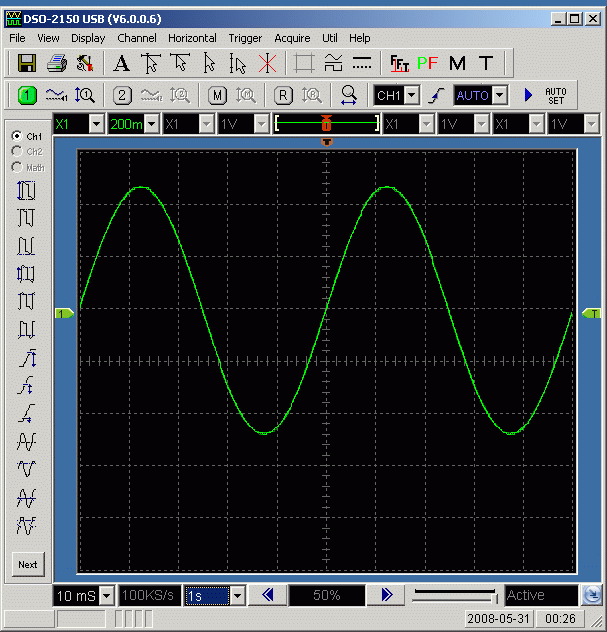
Task: Select the Math radio button
Action: pyautogui.click(x=16, y=167)
